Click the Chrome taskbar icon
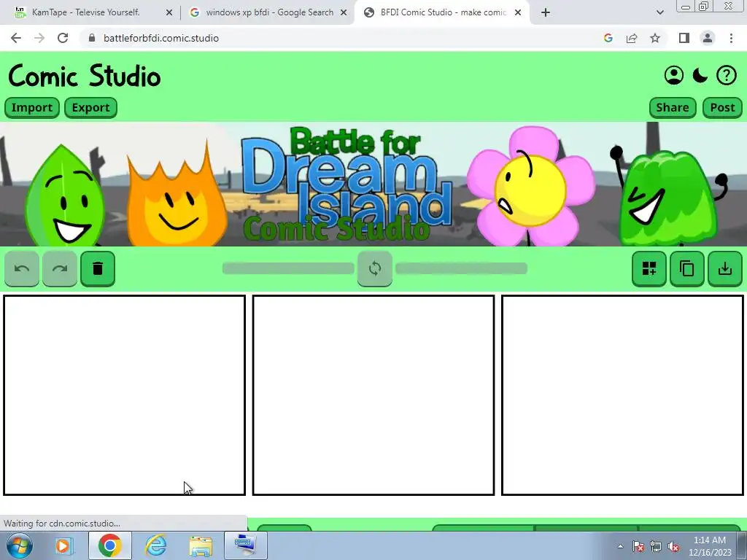The image size is (747, 560). point(109,545)
